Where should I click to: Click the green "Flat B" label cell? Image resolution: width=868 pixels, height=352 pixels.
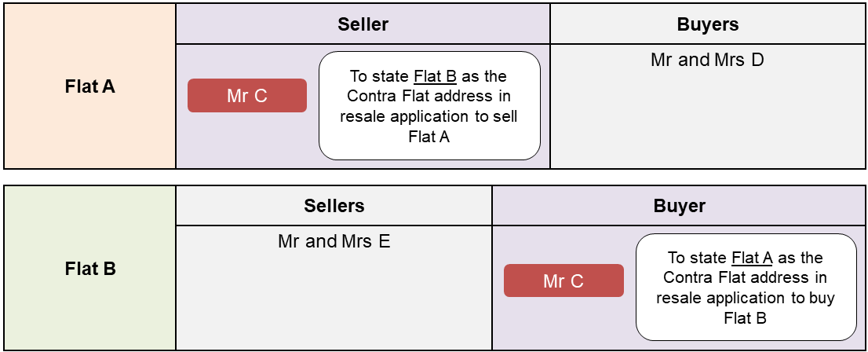[x=90, y=269]
